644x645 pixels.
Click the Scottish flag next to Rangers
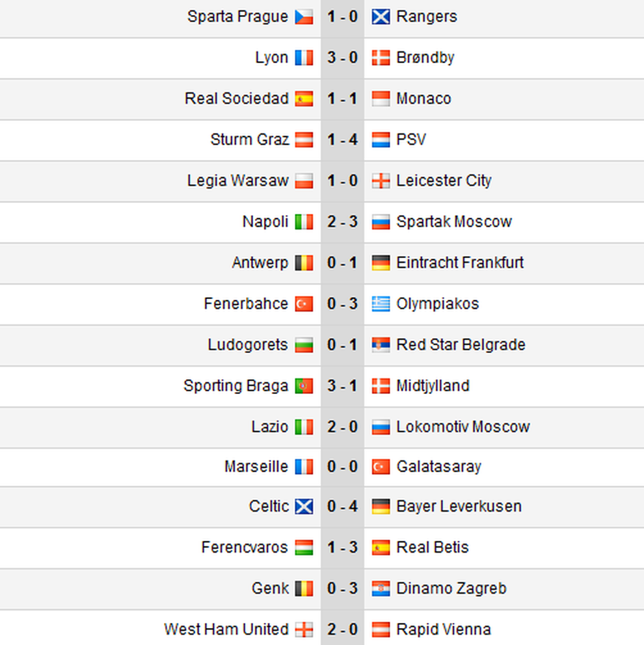pos(381,18)
